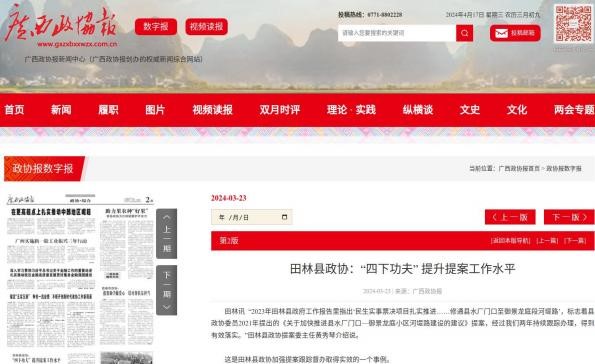Open 履职 navigation item
Viewport: 595px width, 364px height.
click(108, 110)
